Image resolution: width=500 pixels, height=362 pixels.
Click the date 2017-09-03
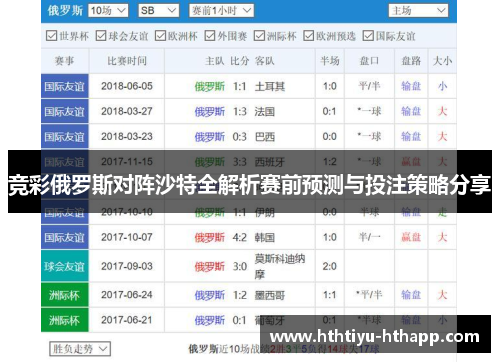[x=127, y=266]
